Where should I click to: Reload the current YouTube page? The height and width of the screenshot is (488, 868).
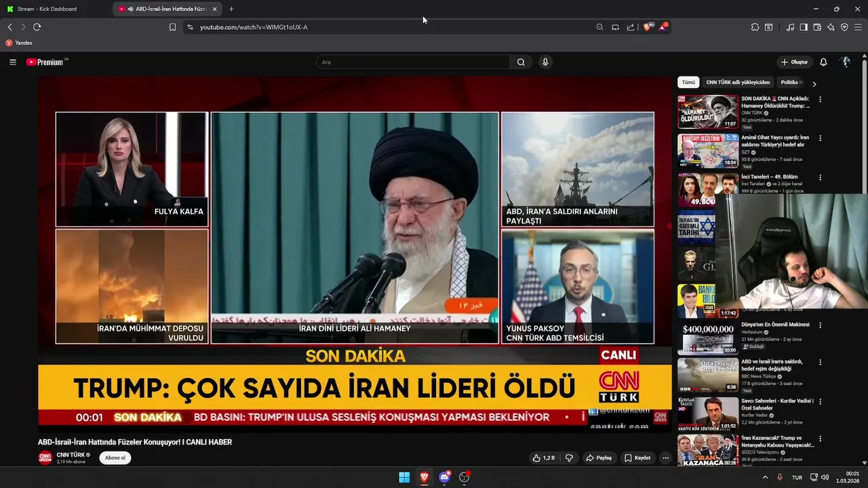pyautogui.click(x=37, y=27)
